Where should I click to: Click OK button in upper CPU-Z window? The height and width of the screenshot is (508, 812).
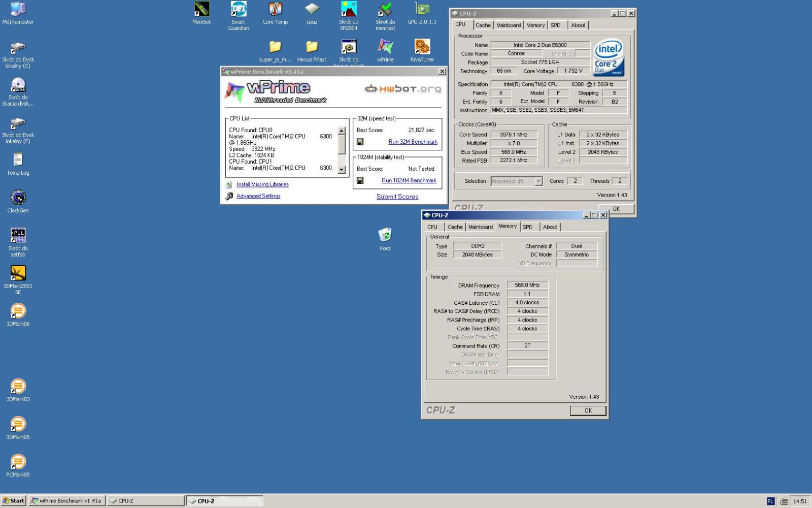(616, 208)
